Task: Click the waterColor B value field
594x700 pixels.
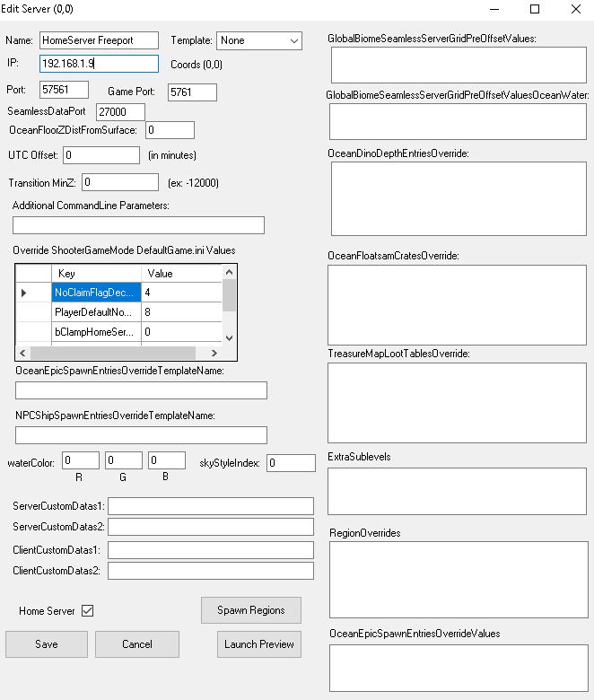Action: 167,460
